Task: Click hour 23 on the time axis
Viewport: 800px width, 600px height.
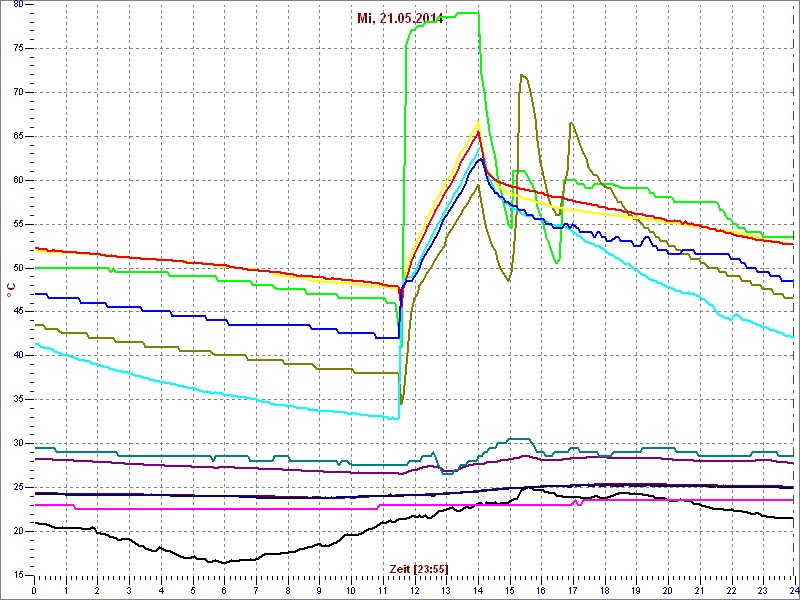Action: click(x=763, y=590)
